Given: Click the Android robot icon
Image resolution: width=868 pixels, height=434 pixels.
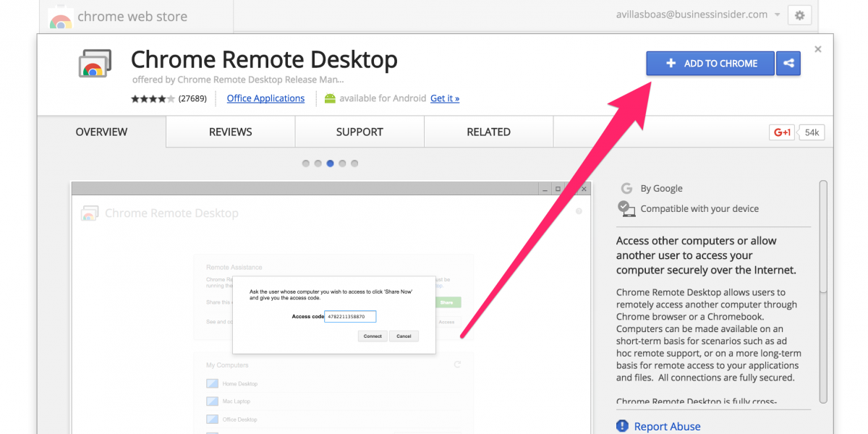Looking at the screenshot, I should coord(330,98).
